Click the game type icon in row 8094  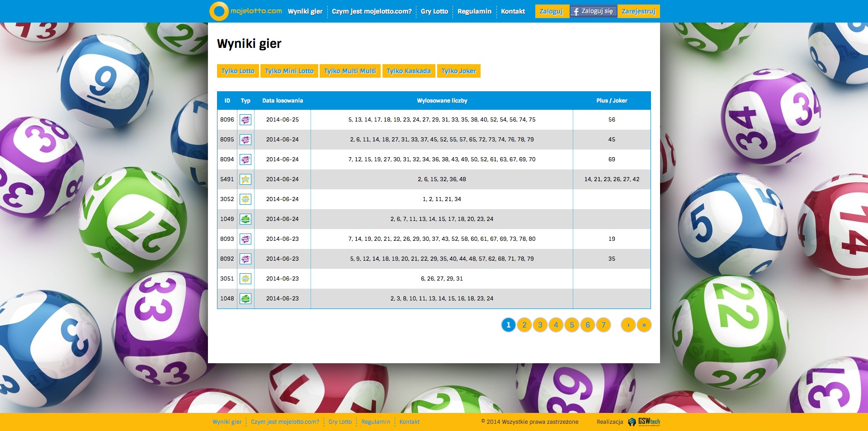(x=245, y=159)
